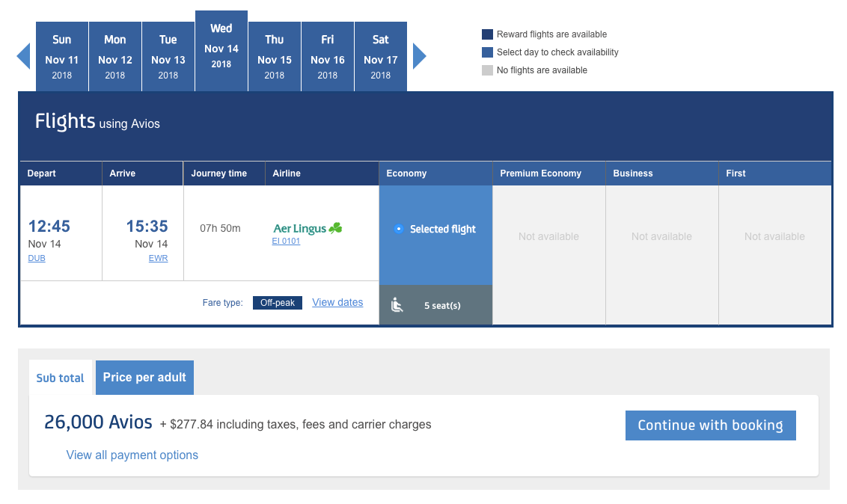
Task: Select the Economy flight radio button
Action: [x=398, y=229]
